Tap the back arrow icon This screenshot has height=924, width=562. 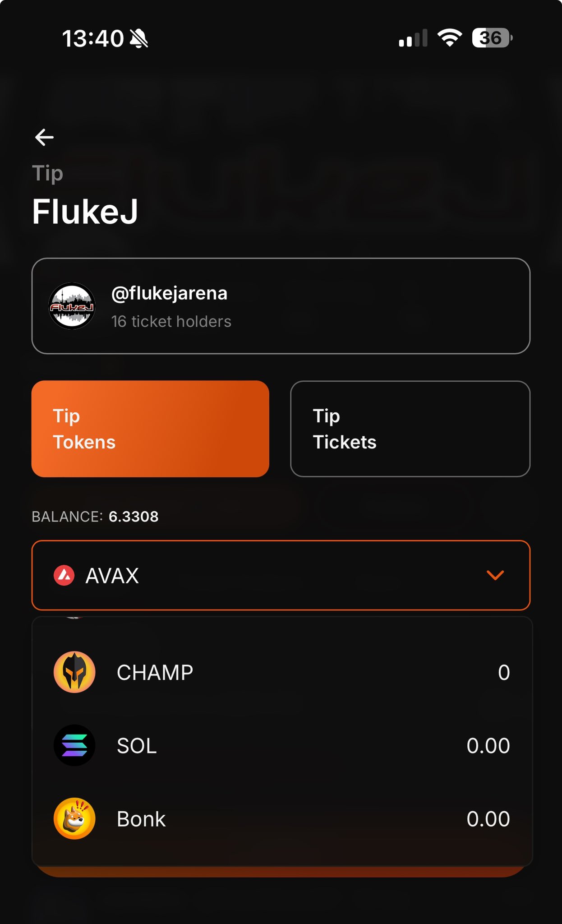point(44,137)
